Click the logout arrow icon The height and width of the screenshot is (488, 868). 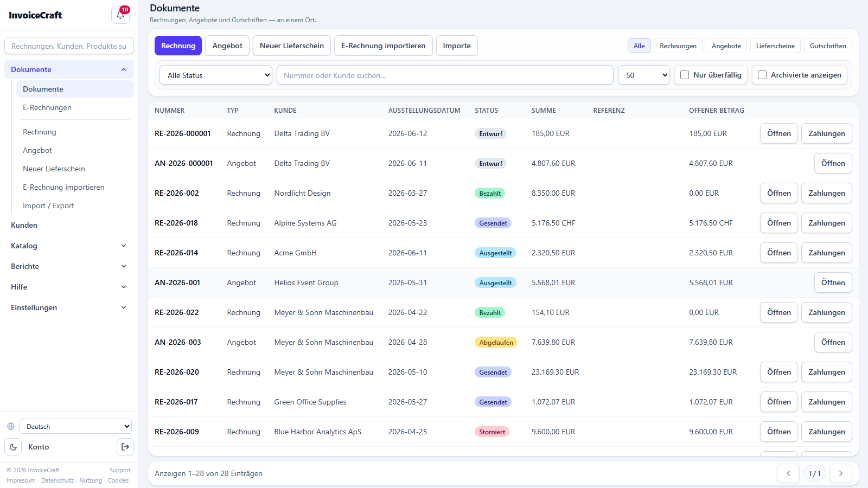coord(125,447)
